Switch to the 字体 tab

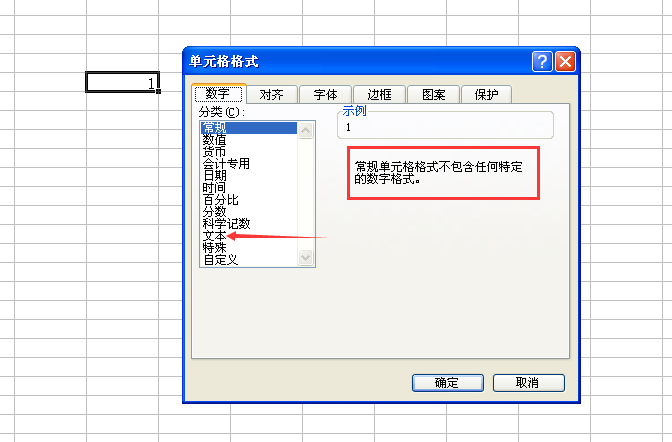325,94
